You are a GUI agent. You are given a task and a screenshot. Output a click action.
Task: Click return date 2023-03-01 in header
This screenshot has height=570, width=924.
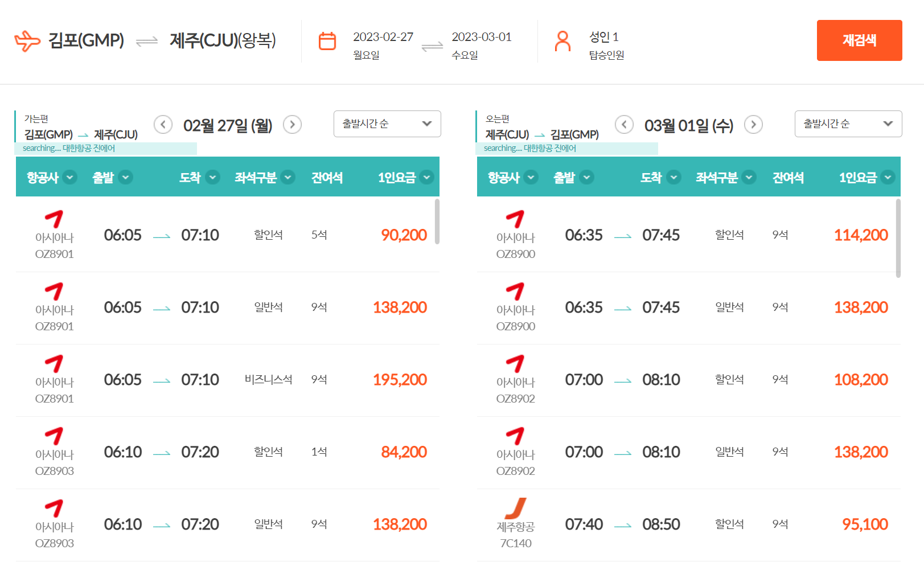(482, 36)
